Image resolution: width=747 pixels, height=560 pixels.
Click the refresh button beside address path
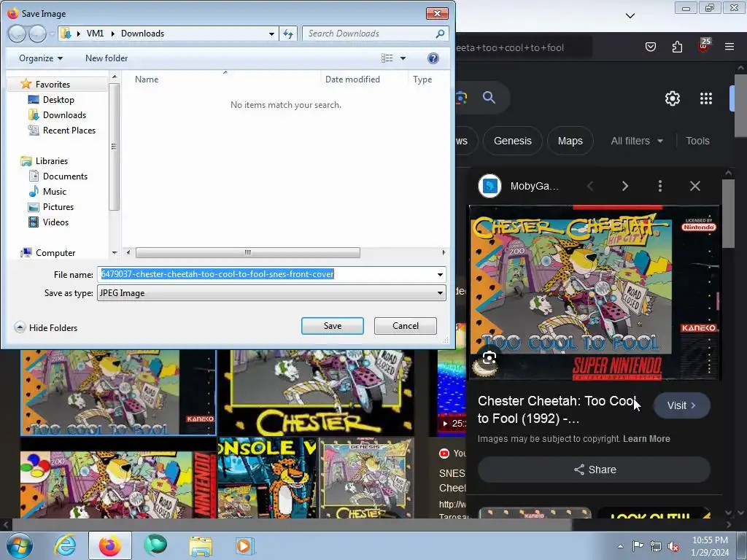click(288, 34)
